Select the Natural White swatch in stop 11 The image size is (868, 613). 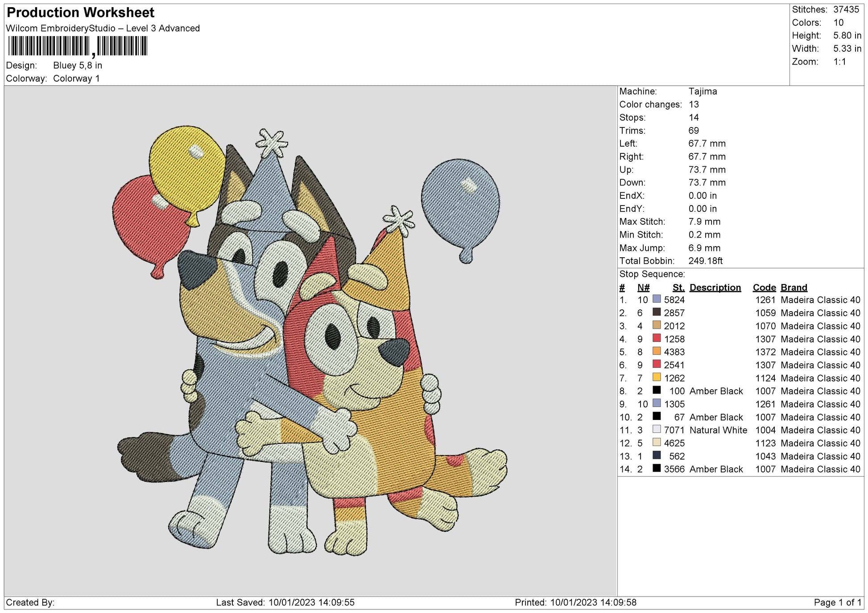[x=657, y=429]
